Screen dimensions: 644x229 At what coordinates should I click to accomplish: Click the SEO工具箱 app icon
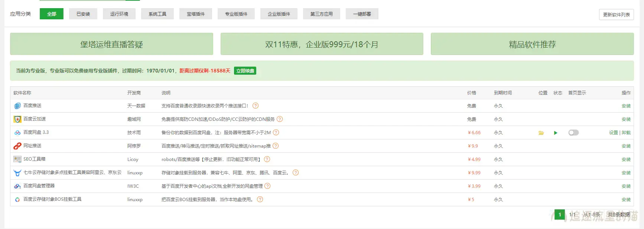point(17,159)
